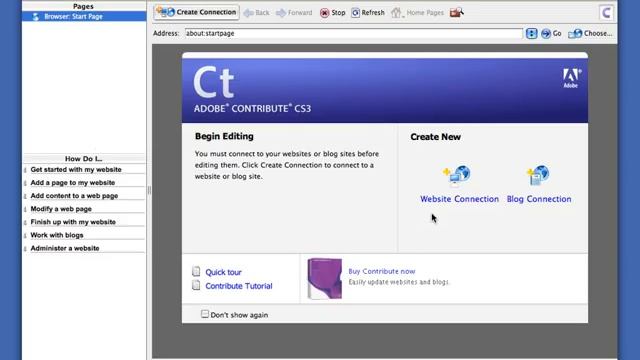Click the address field containing about:startpage

[x=353, y=33]
